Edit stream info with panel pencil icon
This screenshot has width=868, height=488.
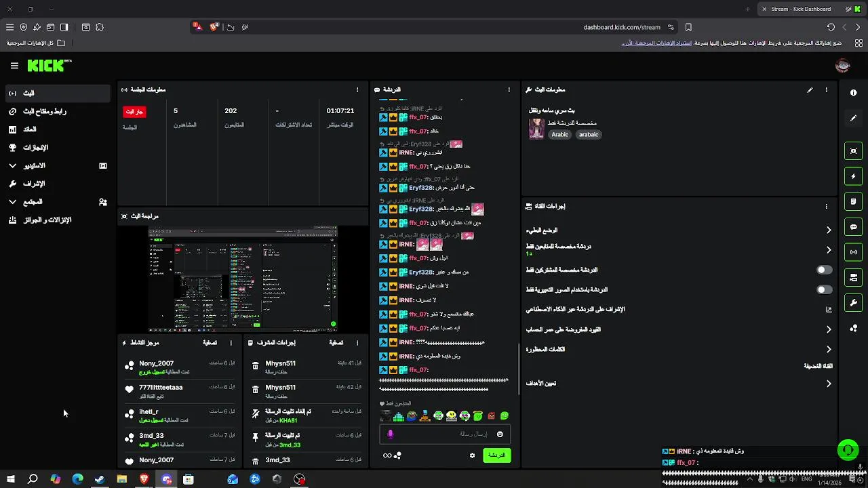(x=810, y=89)
